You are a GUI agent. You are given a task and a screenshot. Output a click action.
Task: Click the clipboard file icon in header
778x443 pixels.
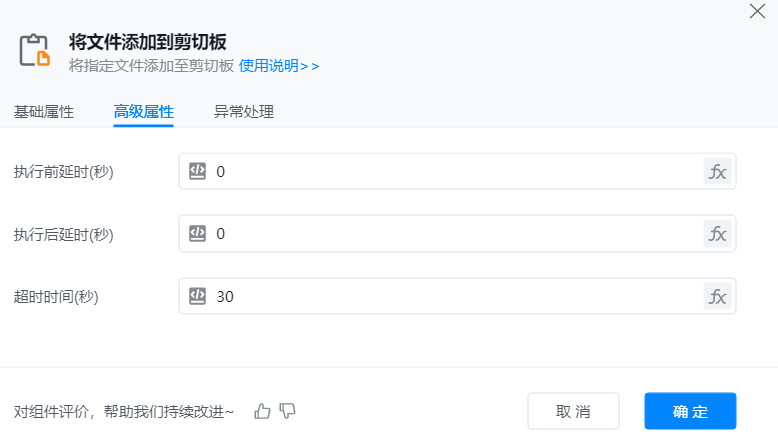[35, 50]
